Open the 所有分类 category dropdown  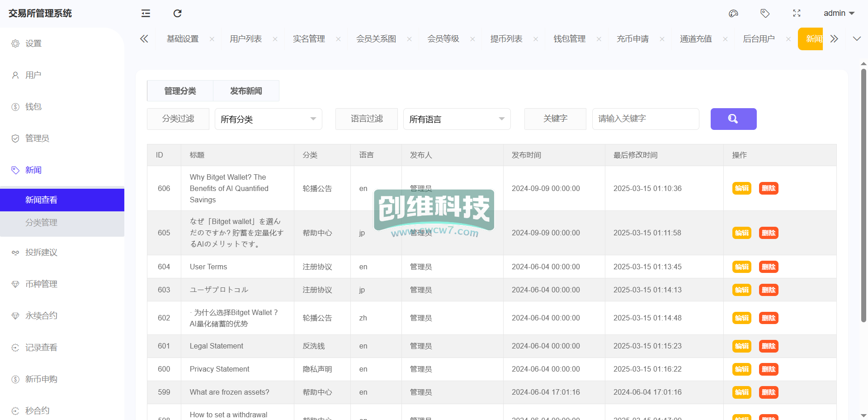click(x=268, y=119)
